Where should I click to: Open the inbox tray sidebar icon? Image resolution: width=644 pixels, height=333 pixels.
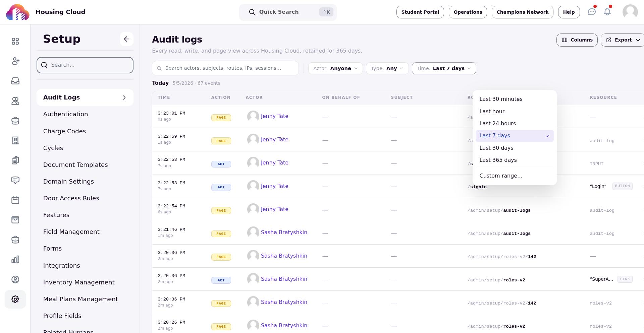(x=15, y=81)
